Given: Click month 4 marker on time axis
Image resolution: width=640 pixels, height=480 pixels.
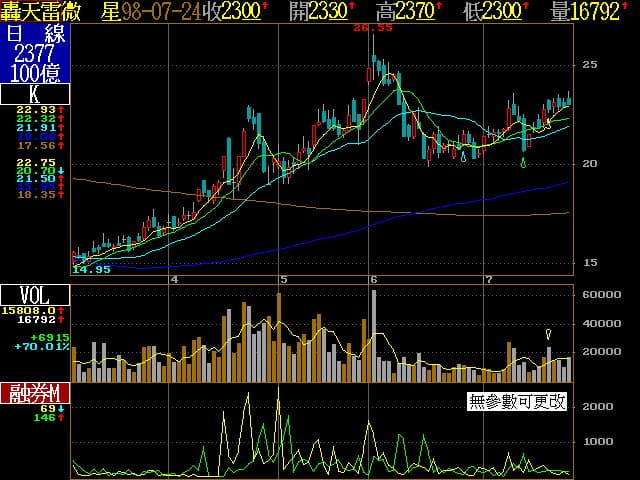Looking at the screenshot, I should [174, 279].
